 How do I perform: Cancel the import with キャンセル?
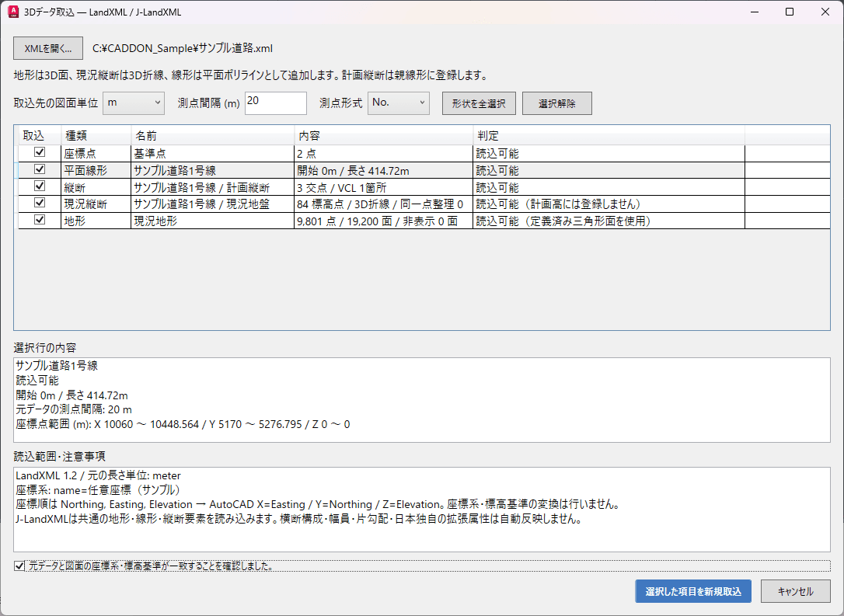796,591
